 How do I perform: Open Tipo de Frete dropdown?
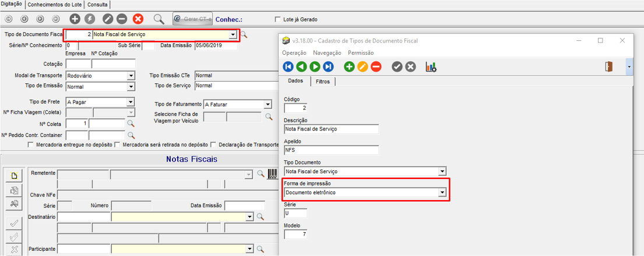131,102
